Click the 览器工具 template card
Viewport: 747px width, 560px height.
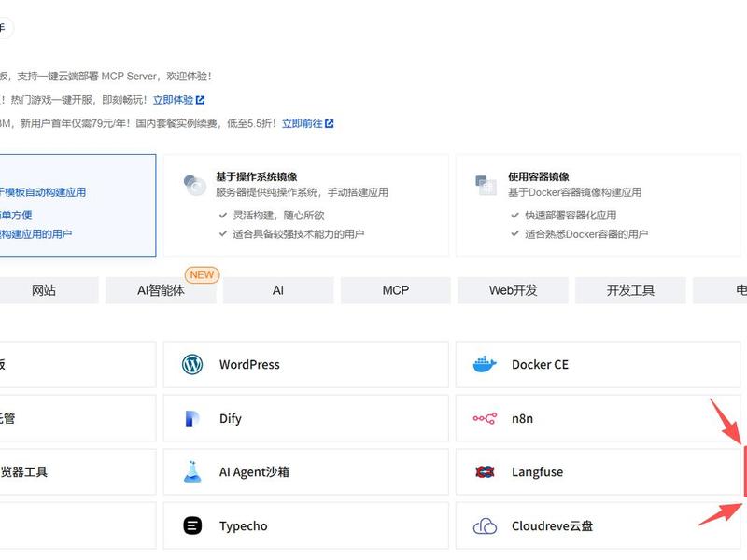pos(78,472)
